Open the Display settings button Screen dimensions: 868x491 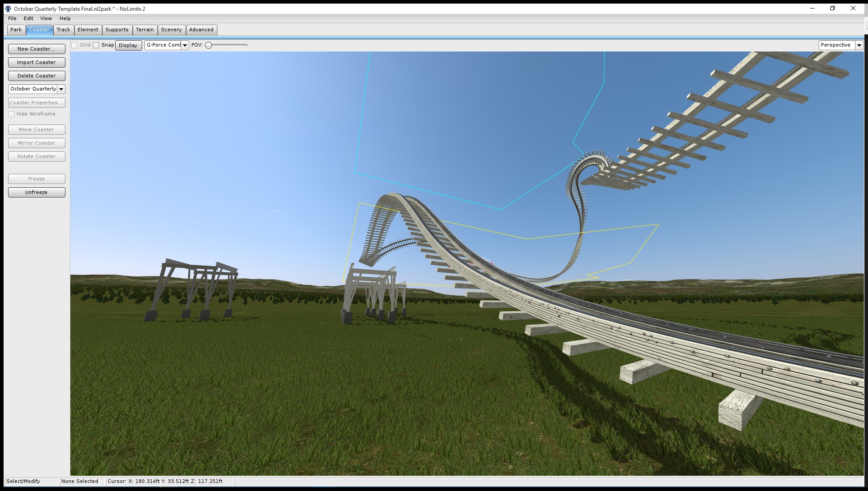point(128,45)
